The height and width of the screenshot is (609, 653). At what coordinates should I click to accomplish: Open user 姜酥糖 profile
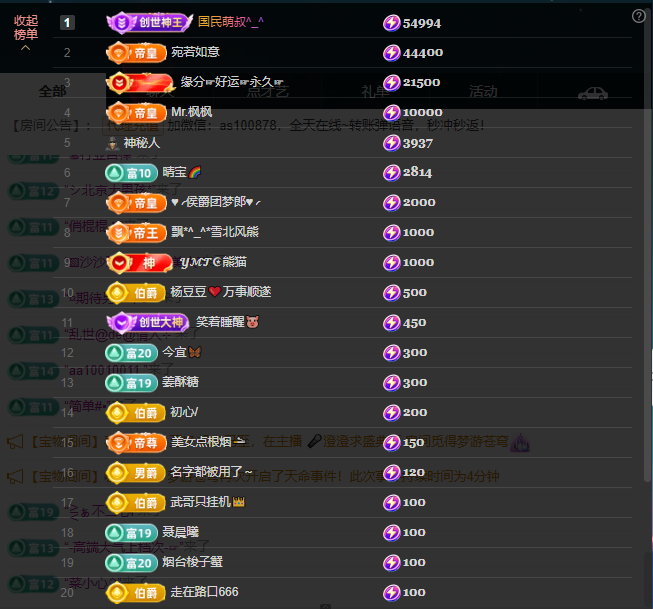coord(180,382)
